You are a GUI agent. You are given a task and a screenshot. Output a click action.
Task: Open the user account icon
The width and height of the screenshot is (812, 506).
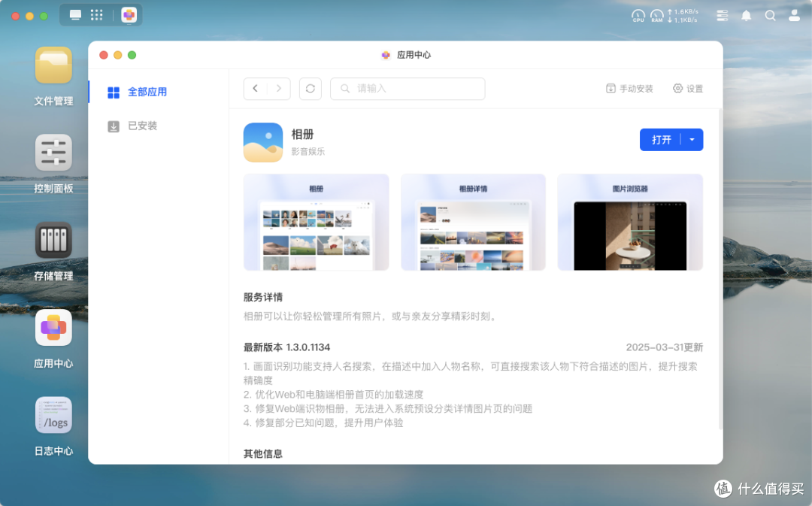click(x=795, y=16)
